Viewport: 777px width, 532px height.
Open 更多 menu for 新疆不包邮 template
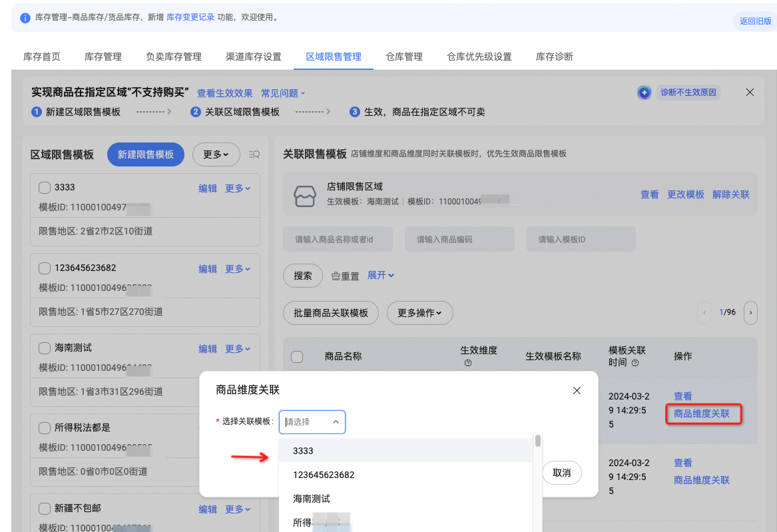point(238,509)
